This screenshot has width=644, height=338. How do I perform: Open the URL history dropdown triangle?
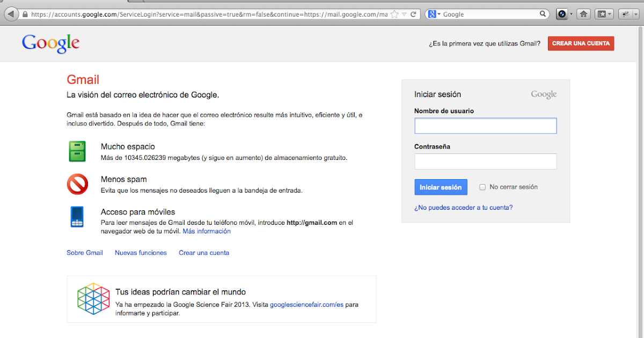404,14
